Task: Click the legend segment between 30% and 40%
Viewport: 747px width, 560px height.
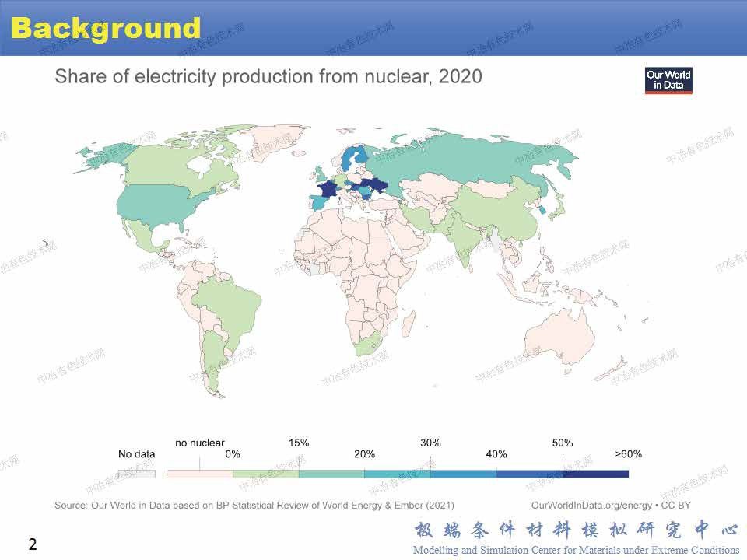Action: (463, 473)
